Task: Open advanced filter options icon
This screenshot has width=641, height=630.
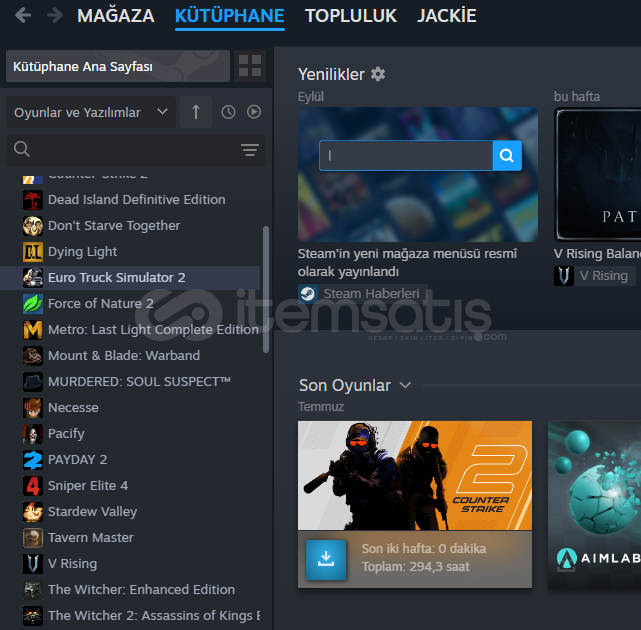Action: pyautogui.click(x=250, y=150)
